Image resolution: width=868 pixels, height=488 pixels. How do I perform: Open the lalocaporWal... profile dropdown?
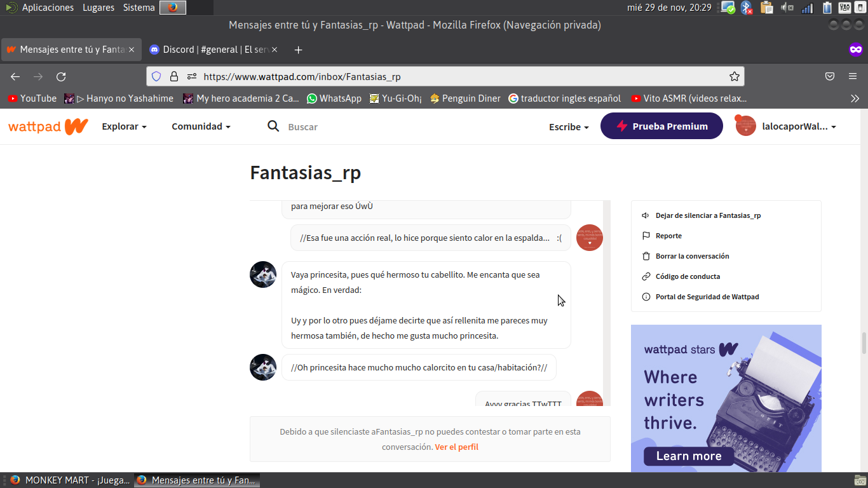click(x=786, y=126)
